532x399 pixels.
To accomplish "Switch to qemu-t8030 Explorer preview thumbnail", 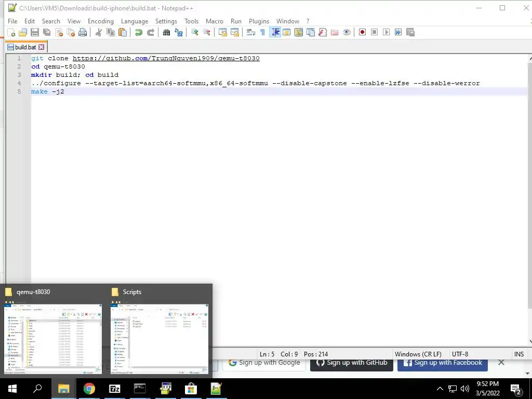I will (x=53, y=339).
